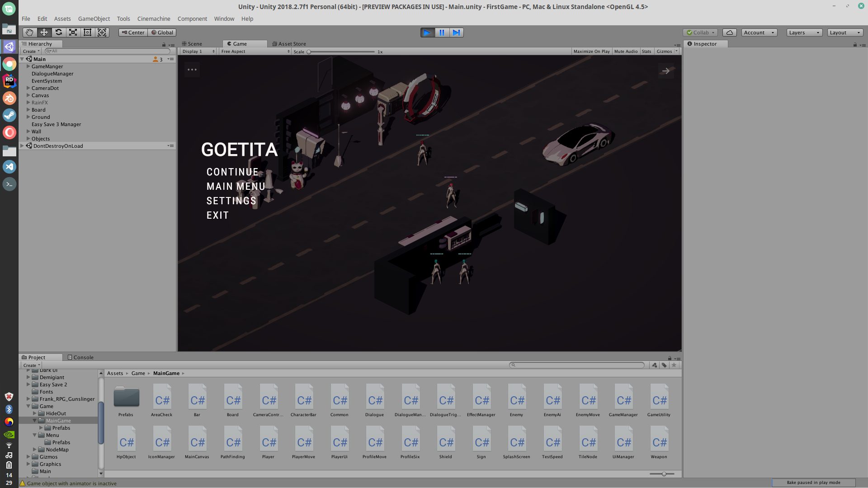This screenshot has width=868, height=488.
Task: Select the Scale tool
Action: click(x=73, y=33)
